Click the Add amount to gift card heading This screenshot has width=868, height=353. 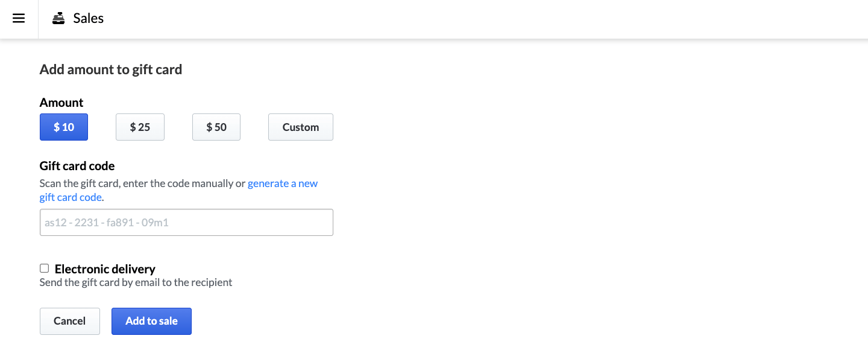tap(111, 69)
